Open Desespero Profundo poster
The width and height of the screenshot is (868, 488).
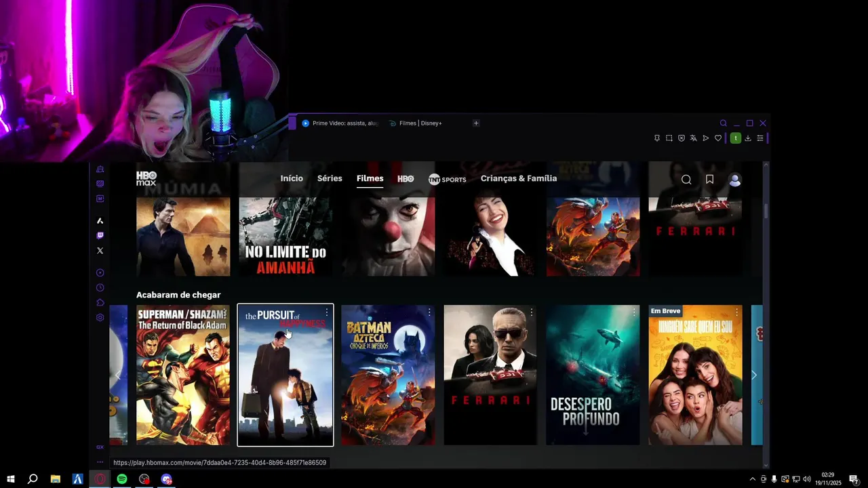pos(593,375)
